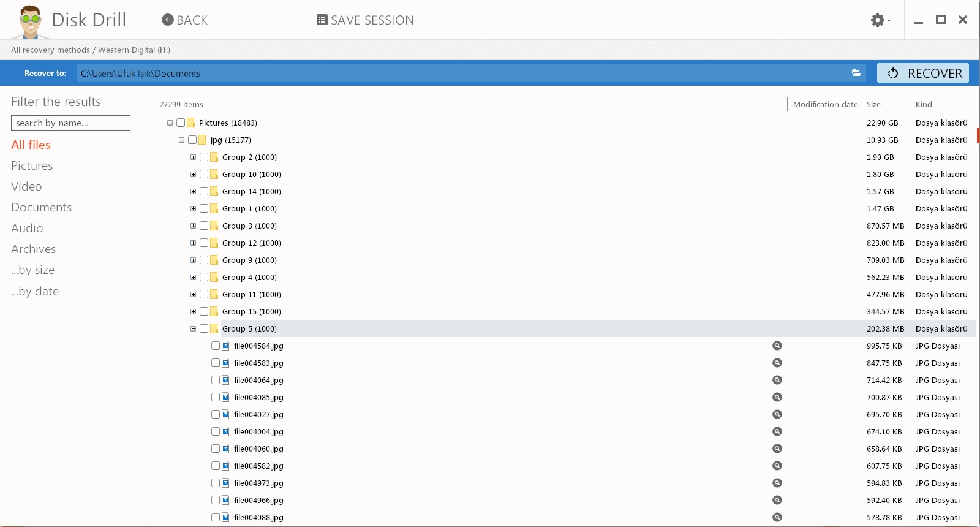Click the Pictures folder icon in tree

[x=190, y=123]
